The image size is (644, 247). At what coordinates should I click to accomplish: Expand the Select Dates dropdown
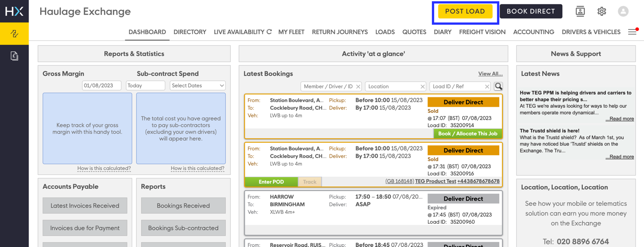[198, 86]
